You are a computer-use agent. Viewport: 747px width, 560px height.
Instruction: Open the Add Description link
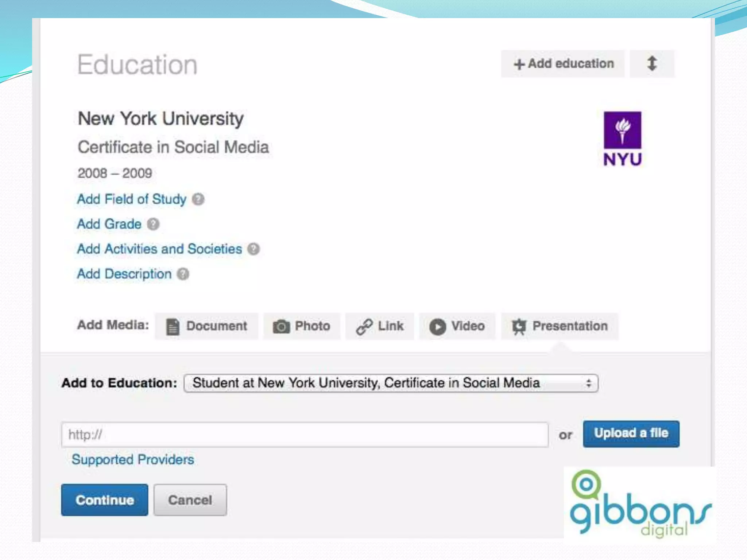click(x=124, y=274)
